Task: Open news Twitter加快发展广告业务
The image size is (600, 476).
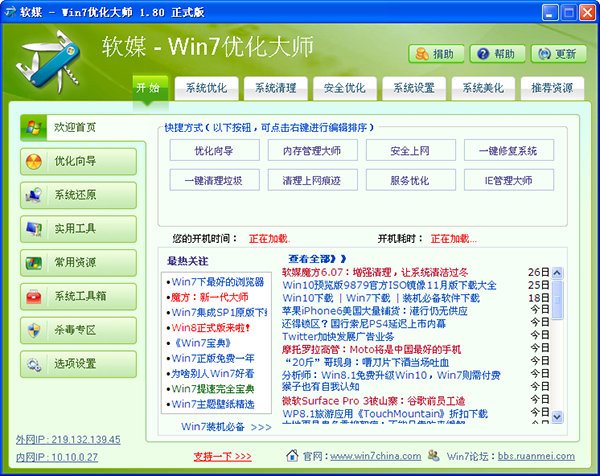Action: (x=338, y=337)
